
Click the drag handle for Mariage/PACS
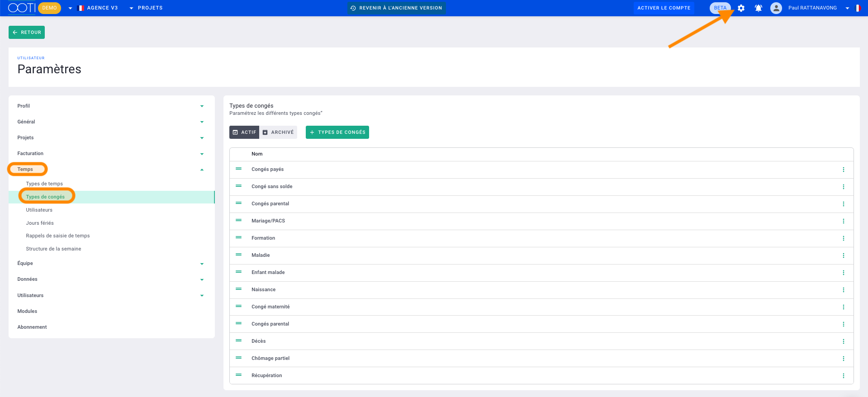coord(238,220)
